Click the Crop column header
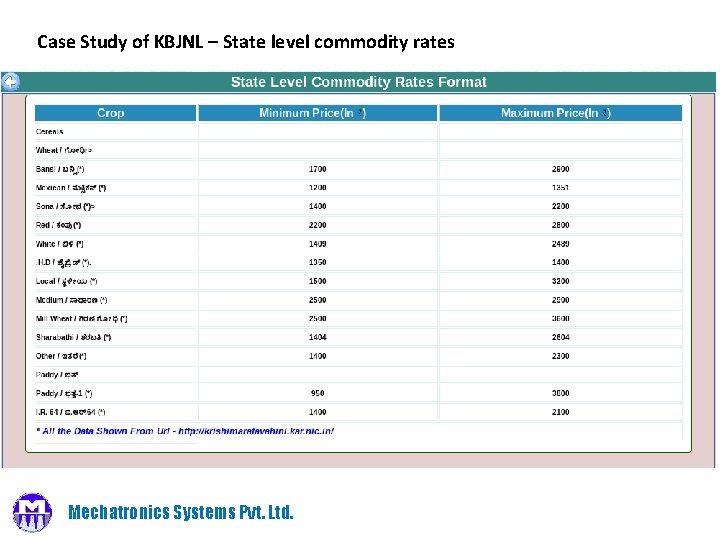Screen dimensions: 720x540 (116, 113)
